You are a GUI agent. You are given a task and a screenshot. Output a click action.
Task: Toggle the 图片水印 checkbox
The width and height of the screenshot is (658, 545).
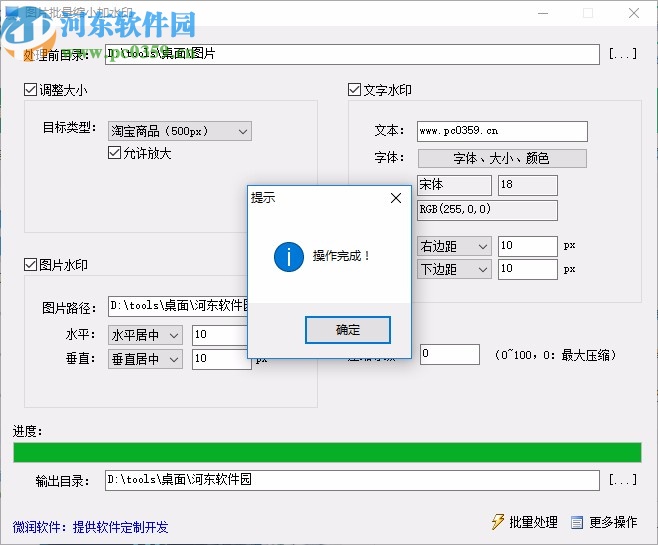tap(30, 265)
